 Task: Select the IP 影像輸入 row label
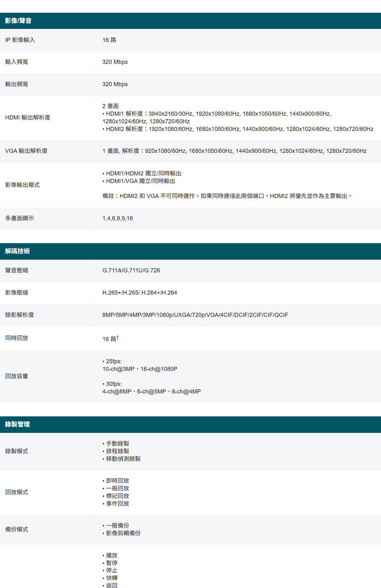pyautogui.click(x=20, y=40)
